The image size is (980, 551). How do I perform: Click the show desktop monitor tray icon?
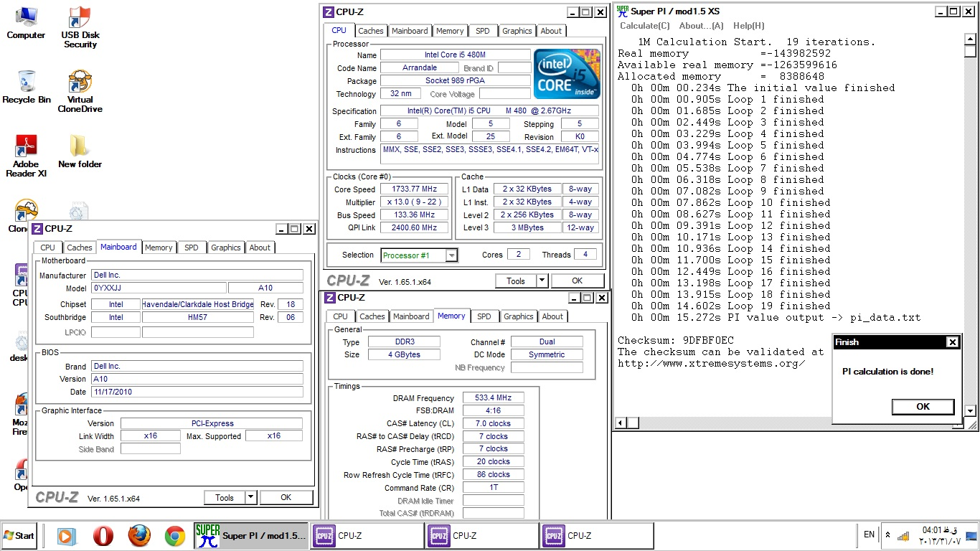971,535
